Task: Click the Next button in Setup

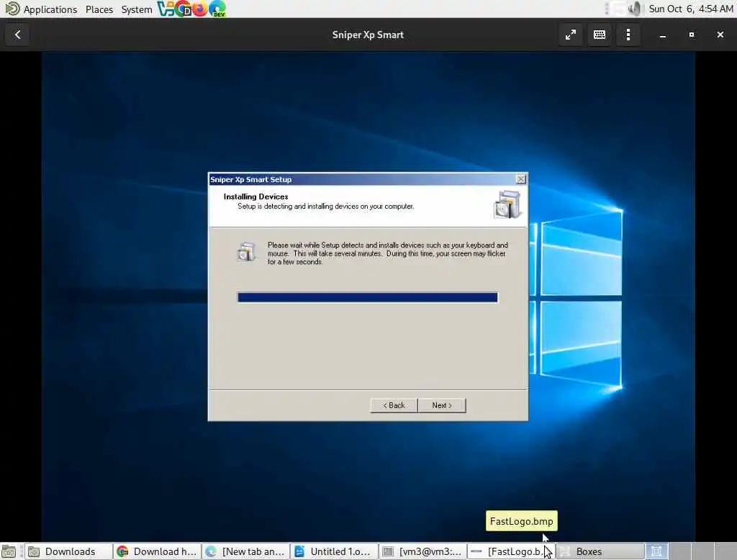Action: (x=442, y=405)
